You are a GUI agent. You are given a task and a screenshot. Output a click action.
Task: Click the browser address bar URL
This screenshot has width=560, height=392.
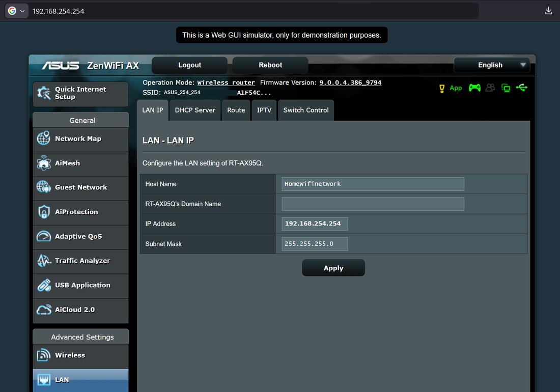(x=58, y=11)
